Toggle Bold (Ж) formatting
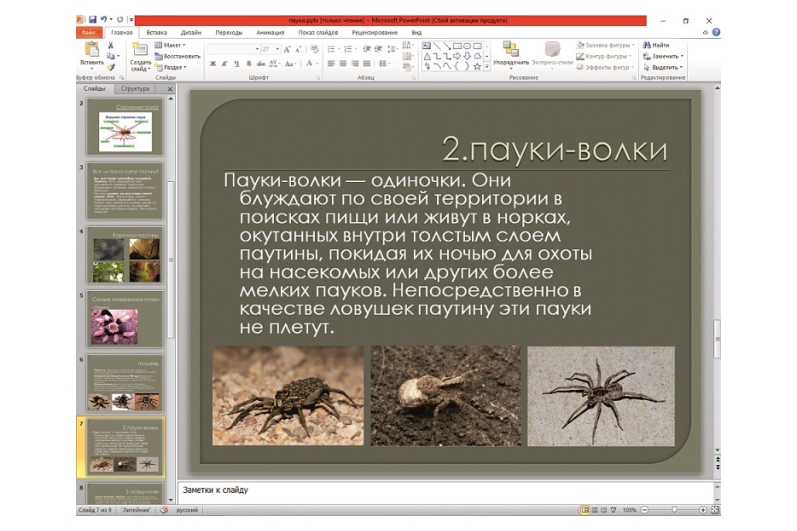Viewport: 797px width, 531px height. pos(213,64)
